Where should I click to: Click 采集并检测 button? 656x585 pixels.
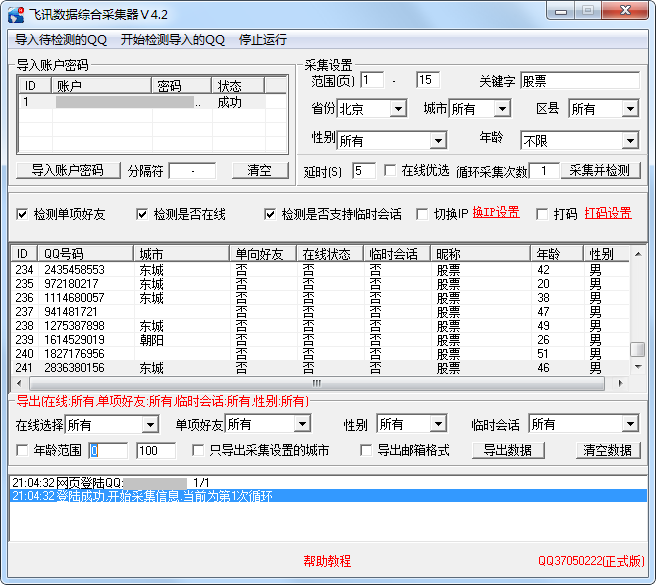(x=599, y=170)
